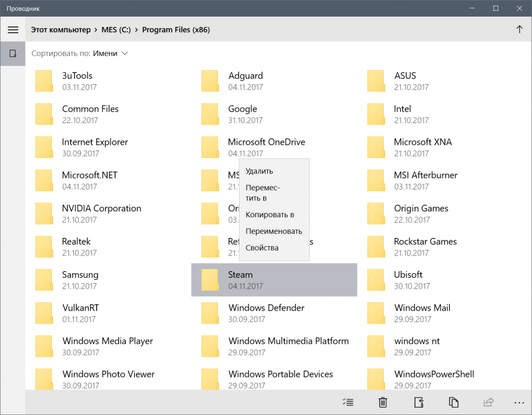Viewport: 532px width, 415px height.
Task: Delete using the trash can icon
Action: [383, 402]
